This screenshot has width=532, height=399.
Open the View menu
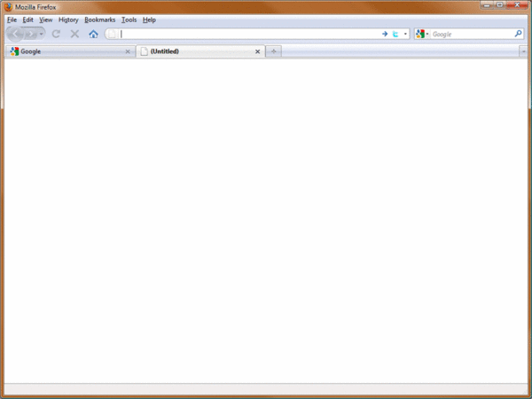tap(46, 20)
